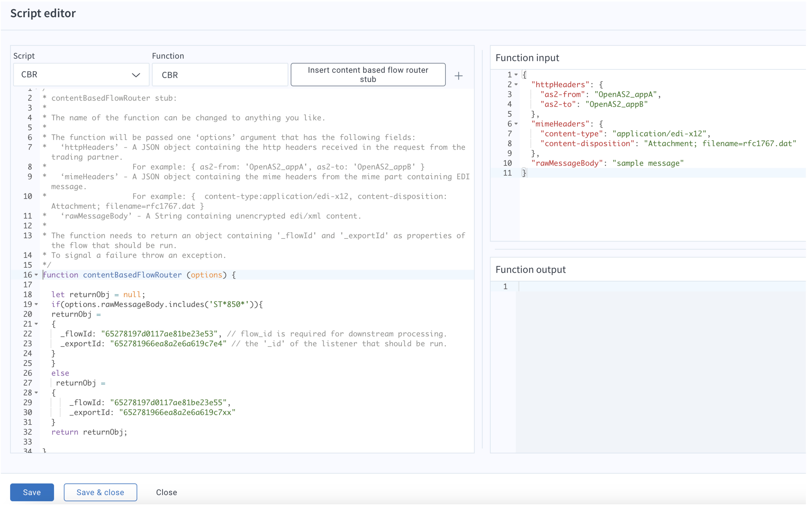Viewport: 812px width, 508px height.
Task: Click the 'options' parameter in function signature
Action: [x=206, y=275]
